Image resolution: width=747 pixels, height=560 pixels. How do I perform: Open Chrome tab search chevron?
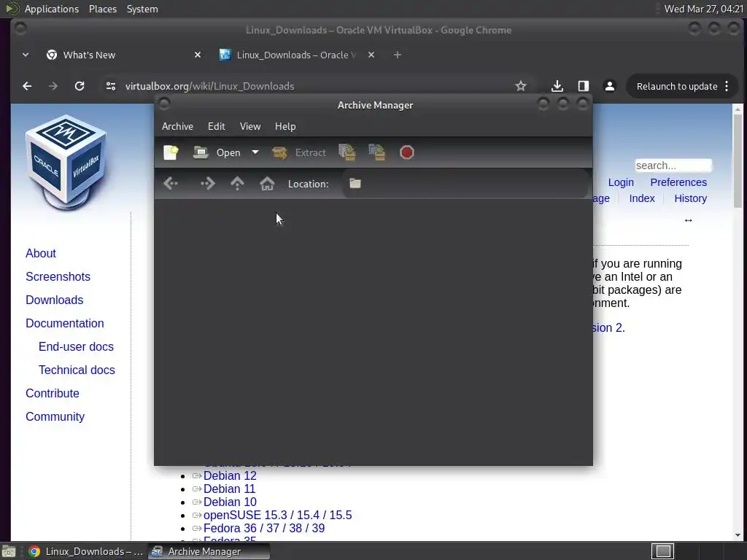(26, 55)
